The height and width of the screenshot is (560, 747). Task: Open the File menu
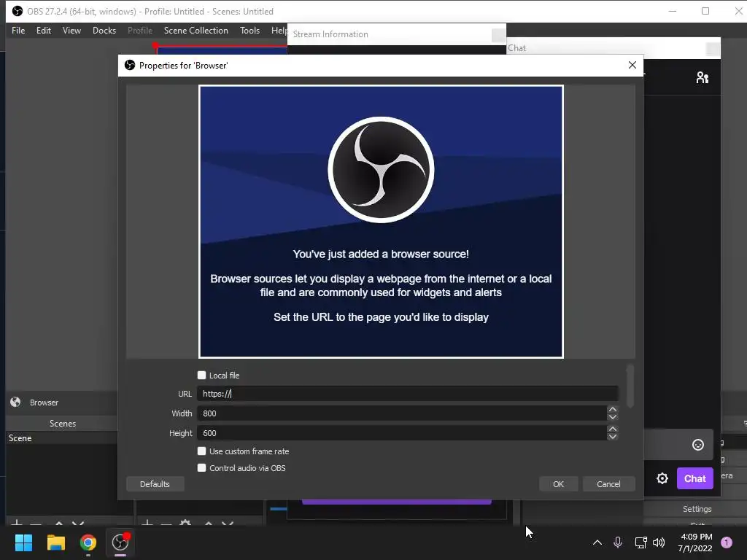click(x=18, y=31)
